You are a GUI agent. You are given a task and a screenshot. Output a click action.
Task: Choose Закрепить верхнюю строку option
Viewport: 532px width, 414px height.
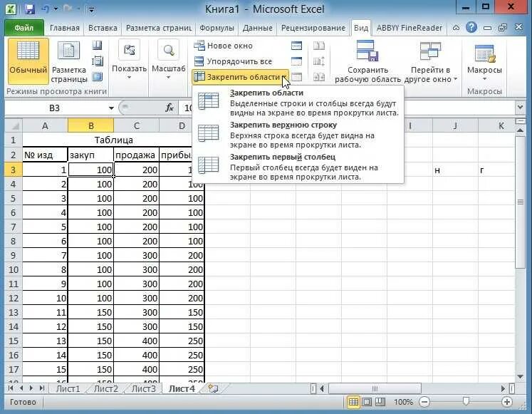point(298,135)
